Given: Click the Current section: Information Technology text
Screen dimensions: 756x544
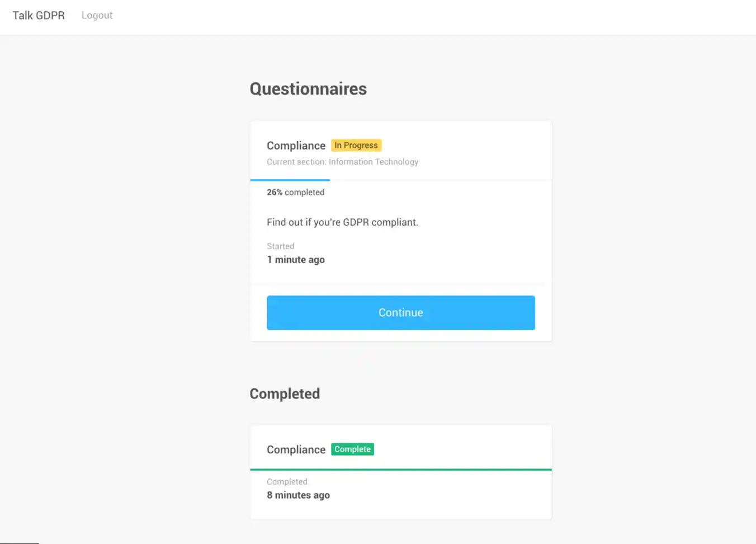Looking at the screenshot, I should (x=342, y=162).
